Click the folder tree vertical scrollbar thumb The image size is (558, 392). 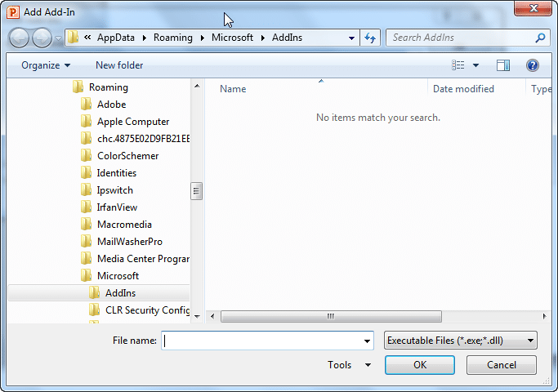(196, 191)
